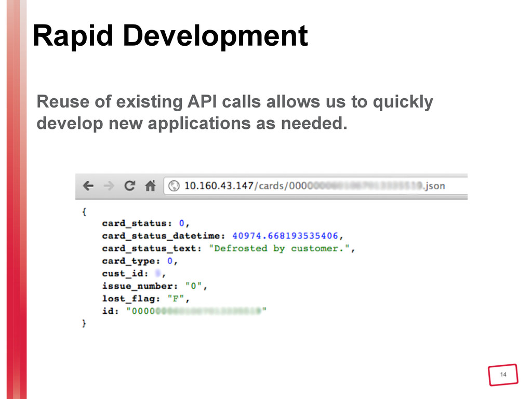This screenshot has width=532, height=399.
Task: Click the browser forward arrow
Action: pos(109,185)
